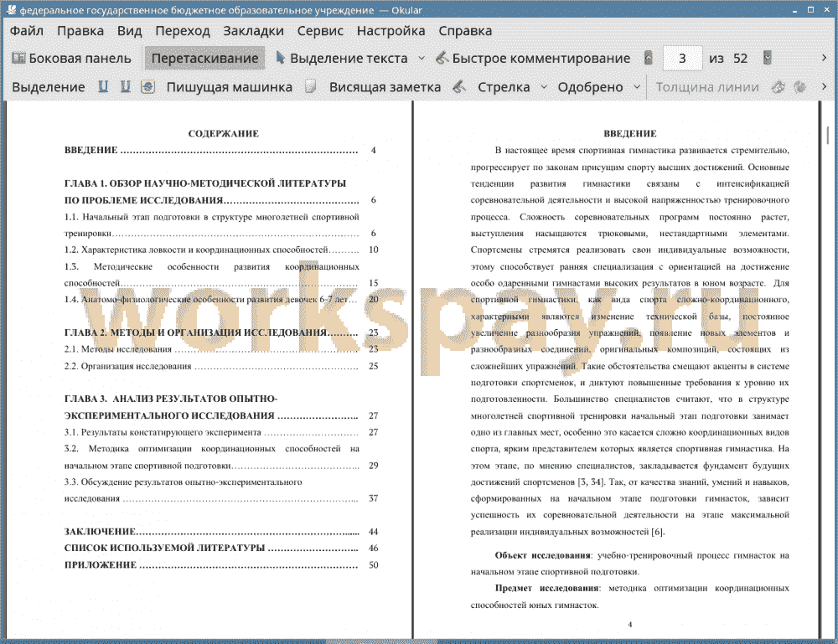
Task: Select the Выделение текста tool
Action: pyautogui.click(x=342, y=59)
